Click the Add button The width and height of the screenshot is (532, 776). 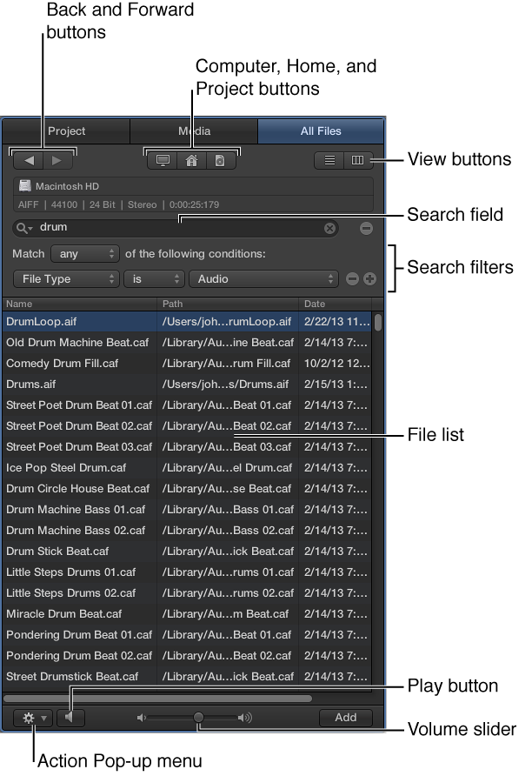345,717
